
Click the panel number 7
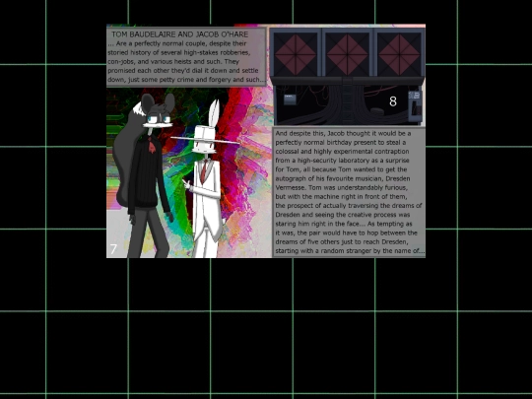pos(113,249)
